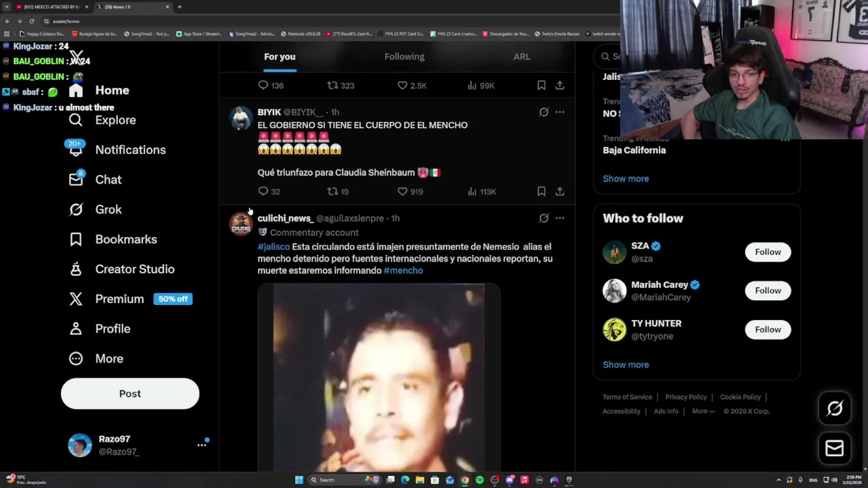Open the Razo97 account avatar

click(79, 445)
